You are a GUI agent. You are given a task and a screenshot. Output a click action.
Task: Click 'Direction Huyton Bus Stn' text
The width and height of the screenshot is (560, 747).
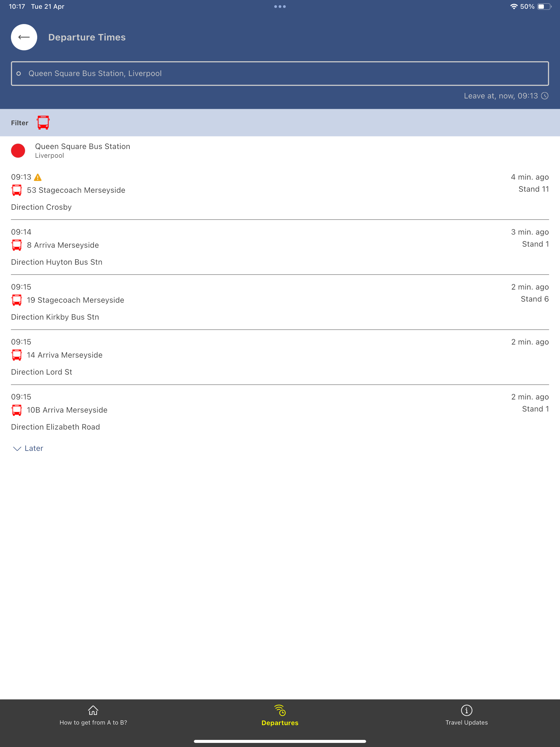coord(57,262)
